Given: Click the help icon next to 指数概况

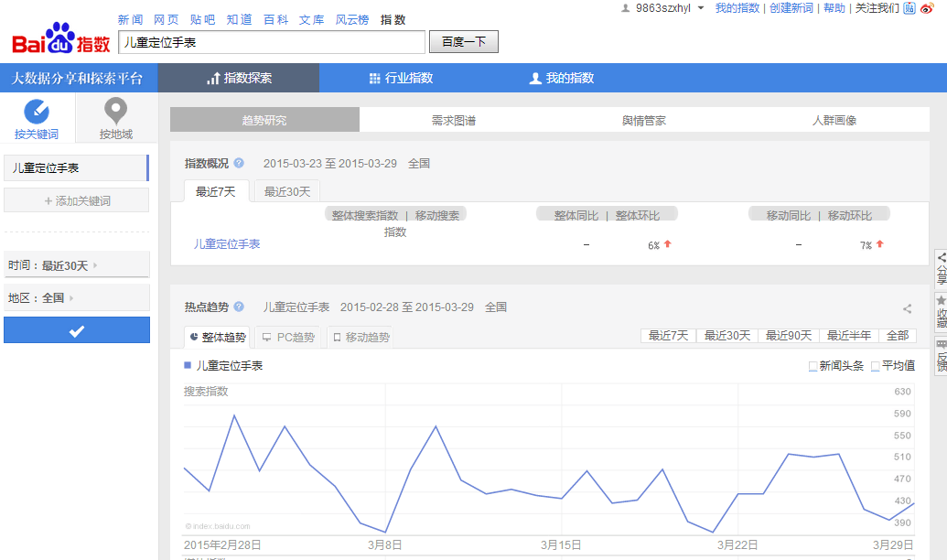Looking at the screenshot, I should click(x=239, y=163).
